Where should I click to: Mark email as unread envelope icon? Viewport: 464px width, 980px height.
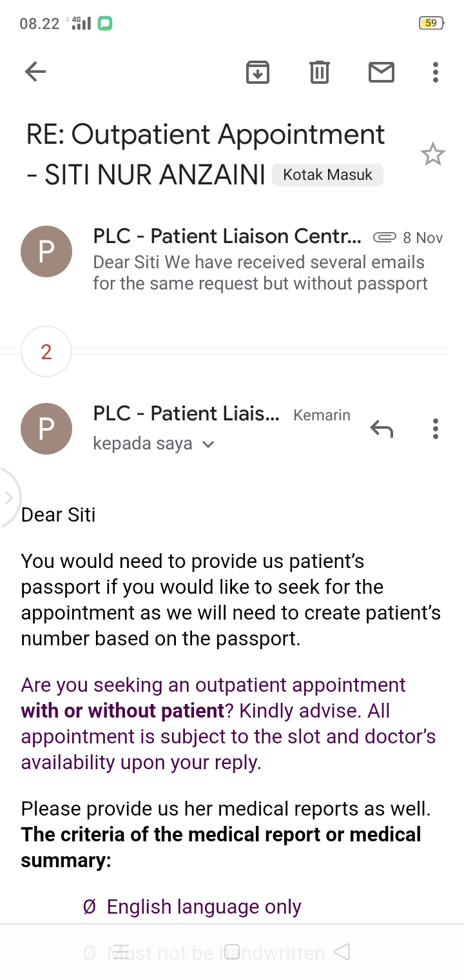click(x=381, y=72)
